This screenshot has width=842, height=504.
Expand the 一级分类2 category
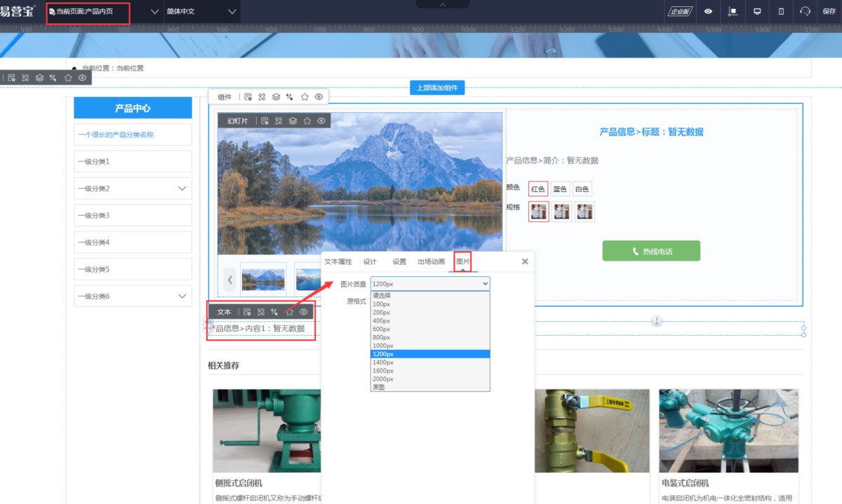[182, 189]
